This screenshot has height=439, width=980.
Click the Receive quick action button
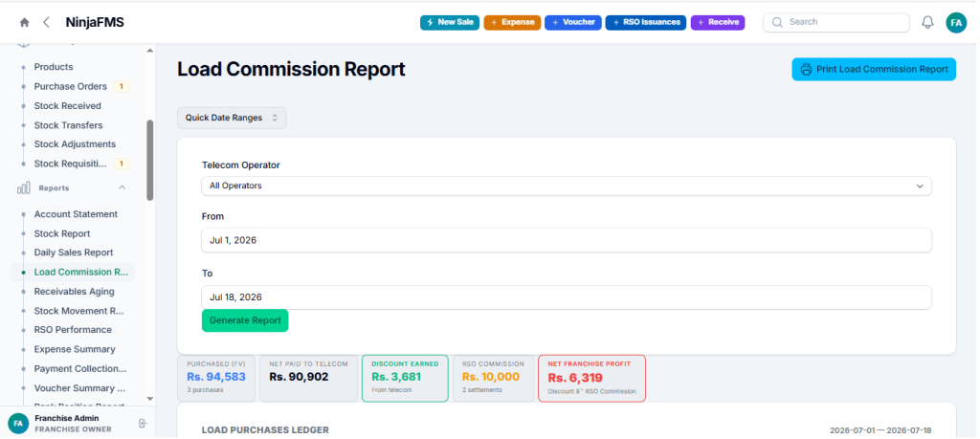[x=718, y=23]
